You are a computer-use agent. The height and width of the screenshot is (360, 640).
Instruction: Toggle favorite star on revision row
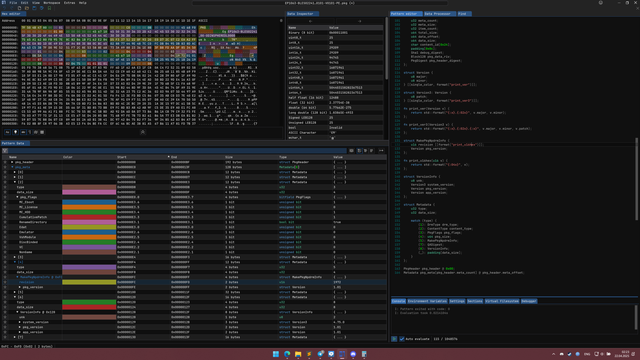[x=5, y=282]
